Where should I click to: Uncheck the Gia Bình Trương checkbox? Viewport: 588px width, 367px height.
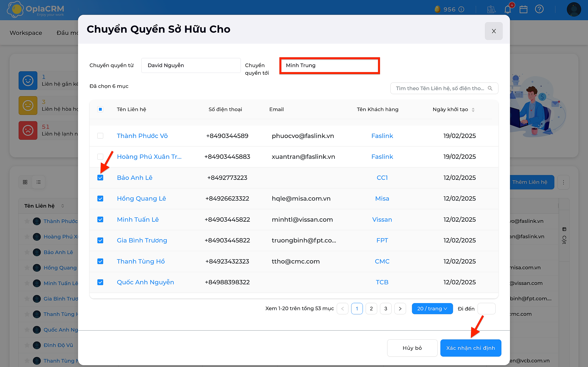click(100, 240)
